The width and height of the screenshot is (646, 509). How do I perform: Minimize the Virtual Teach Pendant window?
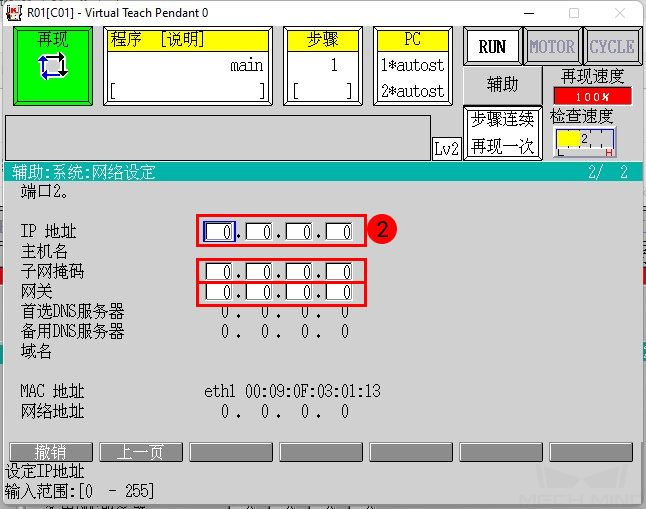tap(529, 13)
